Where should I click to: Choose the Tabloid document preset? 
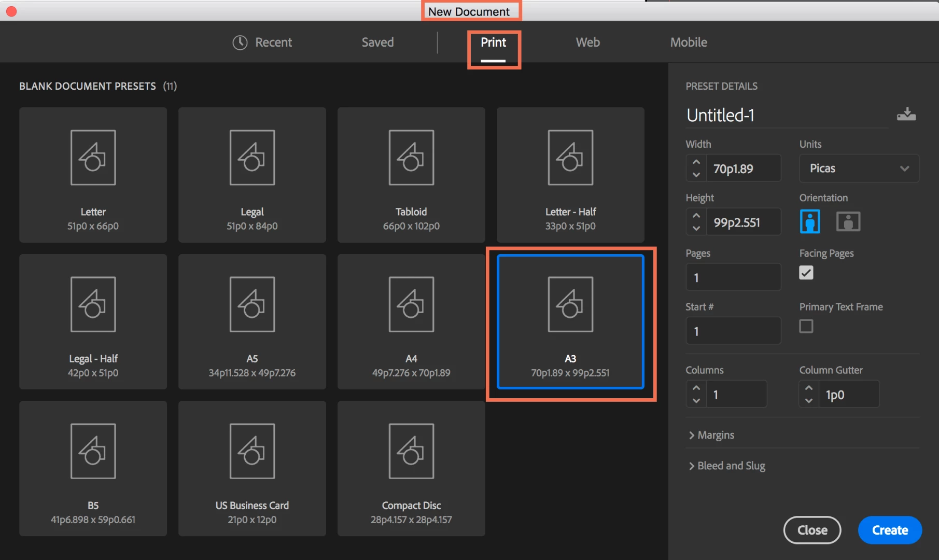click(411, 175)
